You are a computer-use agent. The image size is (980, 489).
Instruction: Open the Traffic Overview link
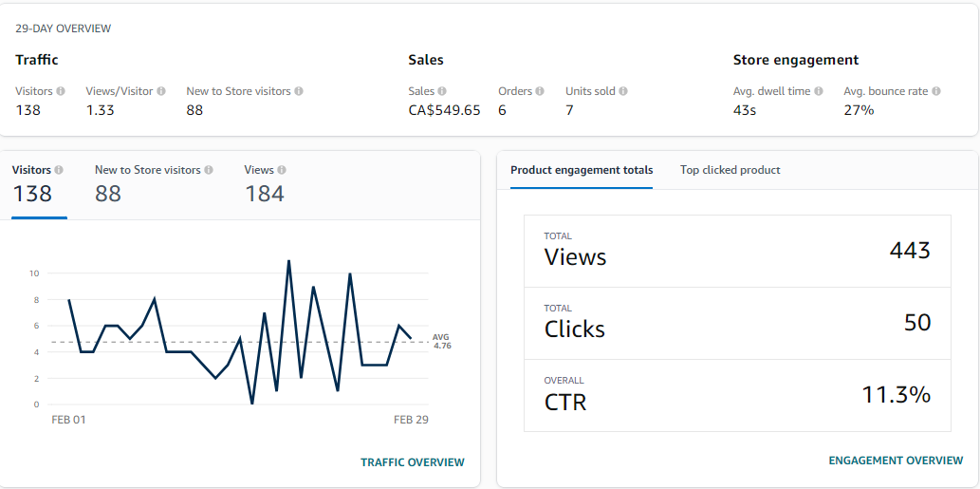pos(413,462)
